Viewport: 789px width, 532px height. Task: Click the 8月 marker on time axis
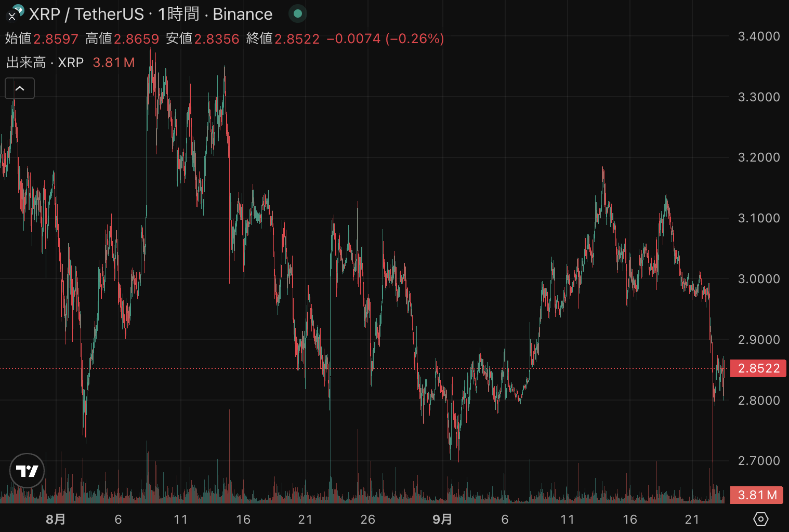coord(56,520)
